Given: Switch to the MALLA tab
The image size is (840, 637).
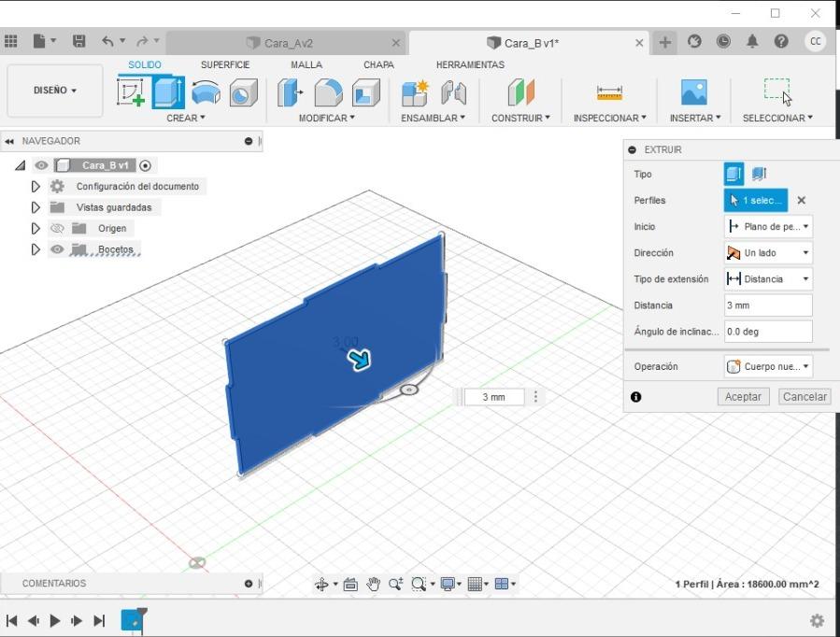Looking at the screenshot, I should point(306,64).
